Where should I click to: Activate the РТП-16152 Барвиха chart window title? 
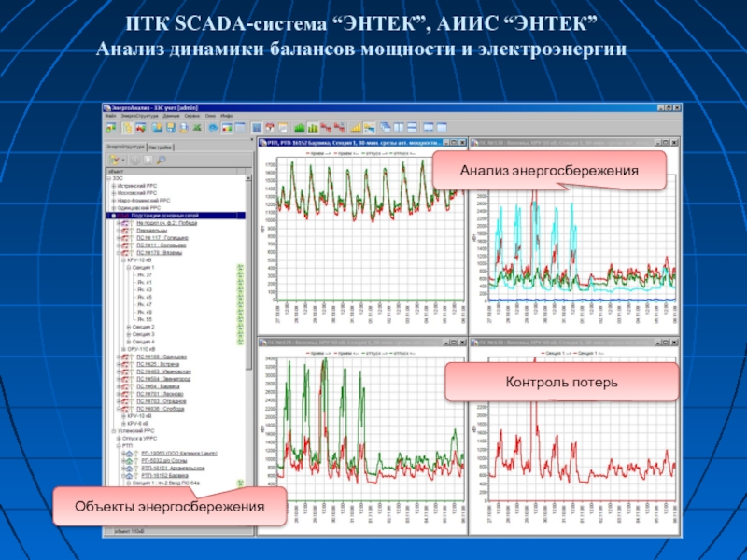(351, 143)
